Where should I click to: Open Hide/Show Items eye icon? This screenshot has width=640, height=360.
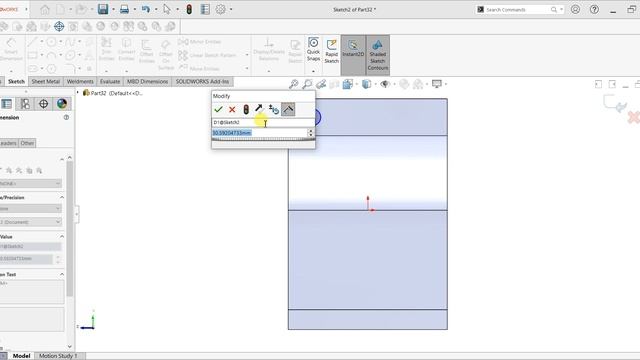pyautogui.click(x=384, y=84)
